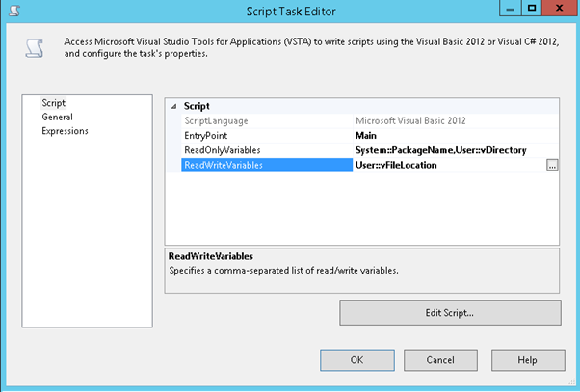
Task: Select the EntryPoint property label
Action: (206, 135)
